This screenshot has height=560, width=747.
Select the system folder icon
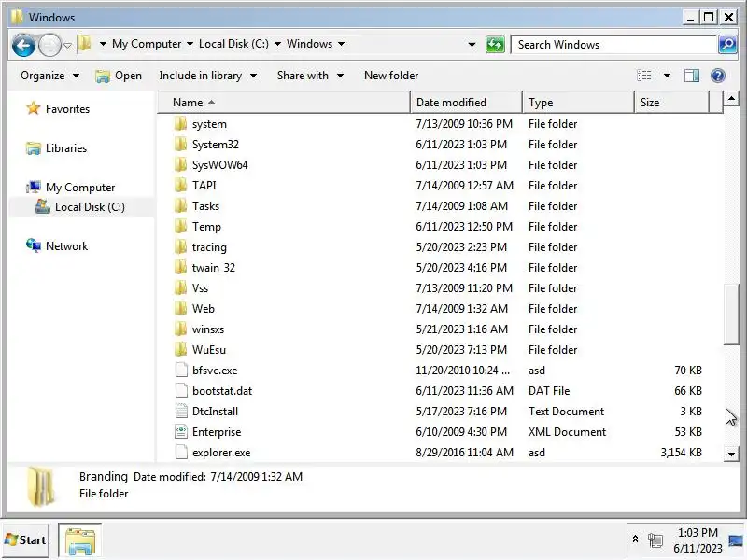[181, 124]
